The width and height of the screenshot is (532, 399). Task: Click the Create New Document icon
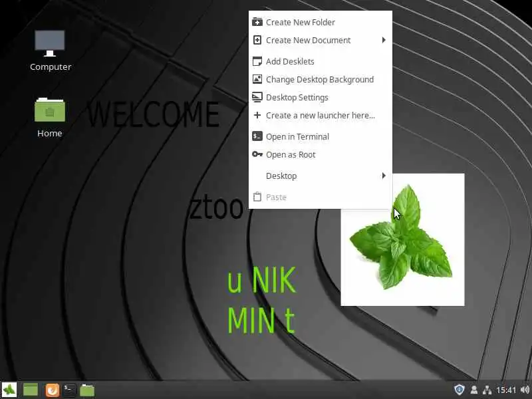tap(257, 40)
